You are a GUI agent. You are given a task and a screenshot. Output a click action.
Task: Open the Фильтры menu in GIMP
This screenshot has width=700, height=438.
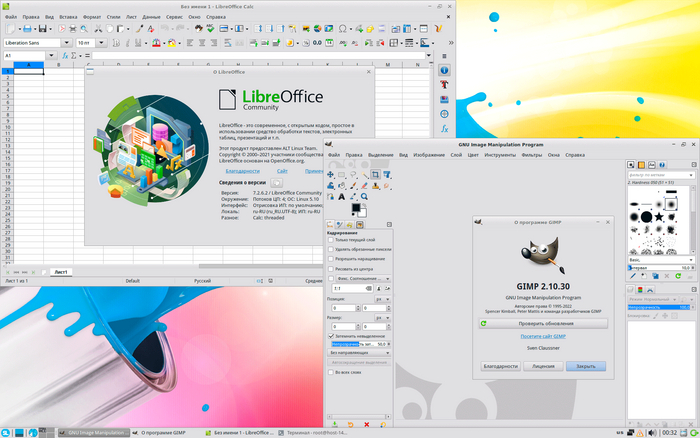pyautogui.click(x=531, y=155)
